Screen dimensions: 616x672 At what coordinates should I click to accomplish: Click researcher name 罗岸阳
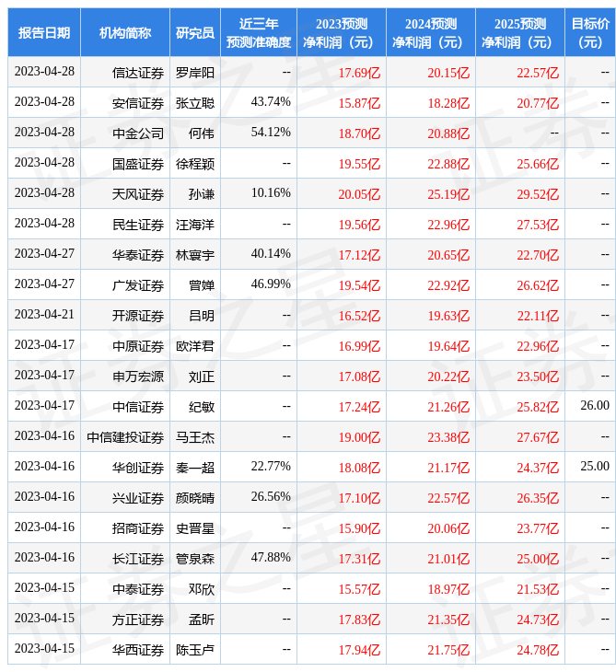195,73
